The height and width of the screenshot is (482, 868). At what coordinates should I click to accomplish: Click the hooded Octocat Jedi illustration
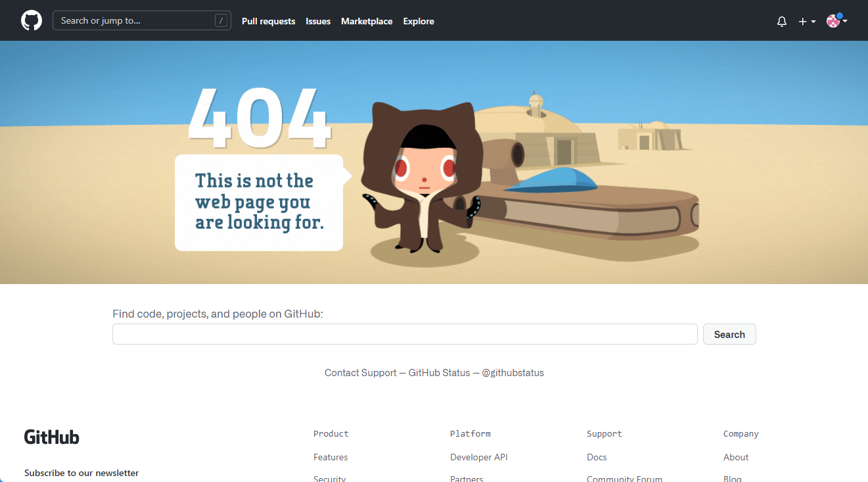click(424, 178)
